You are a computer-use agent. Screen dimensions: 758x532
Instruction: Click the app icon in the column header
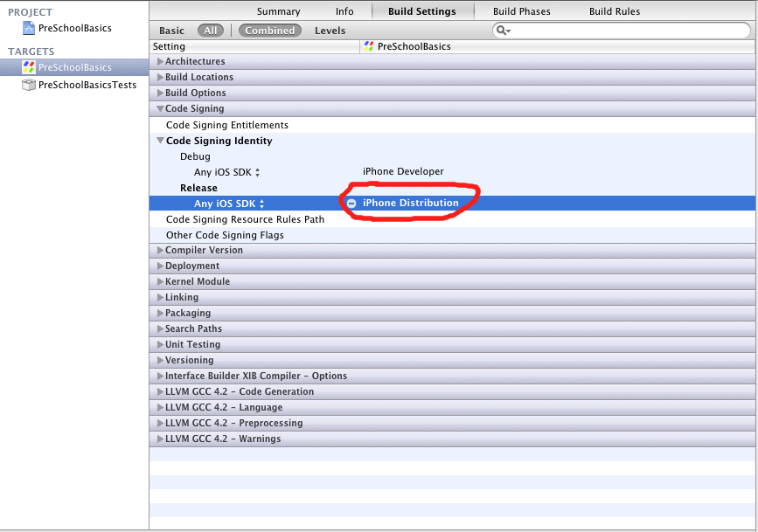(368, 46)
